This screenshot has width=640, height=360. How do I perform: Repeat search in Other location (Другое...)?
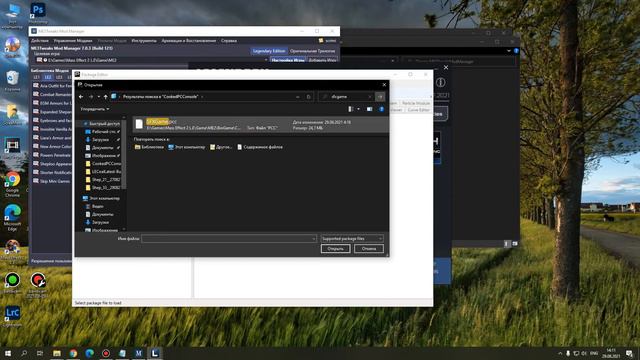(221, 147)
